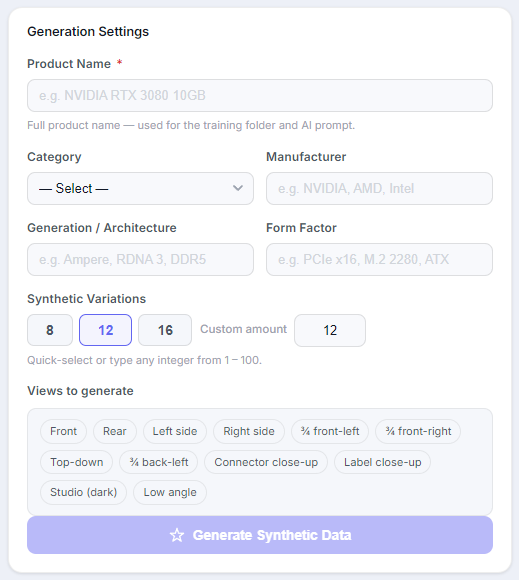519x580 pixels.
Task: Click the Category dropdown chevron arrow
Action: [238, 188]
